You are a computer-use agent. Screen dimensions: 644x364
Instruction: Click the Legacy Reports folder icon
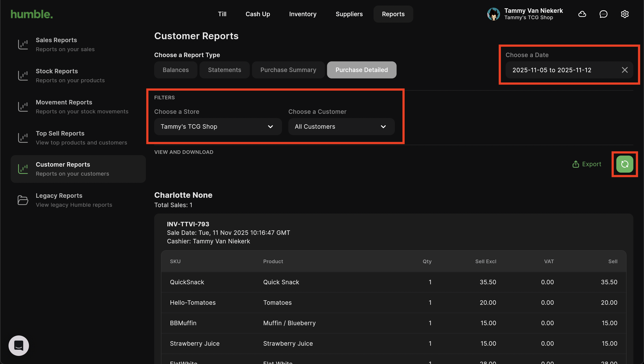(x=23, y=200)
